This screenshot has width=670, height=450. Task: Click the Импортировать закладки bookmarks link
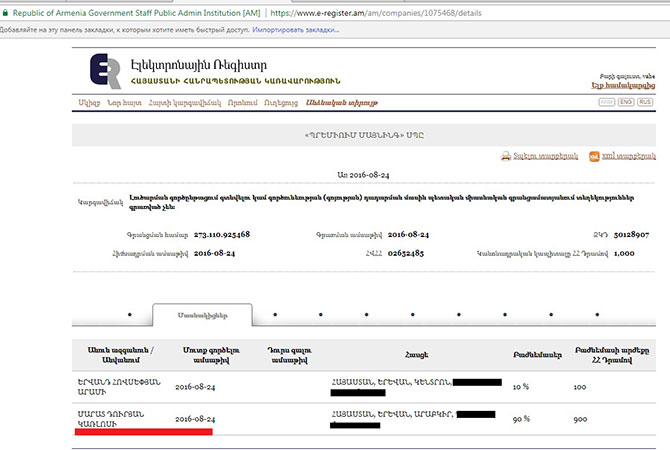(296, 30)
